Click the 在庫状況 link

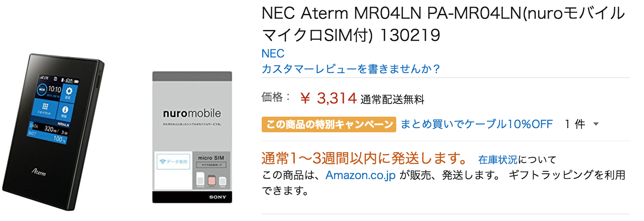pyautogui.click(x=498, y=160)
